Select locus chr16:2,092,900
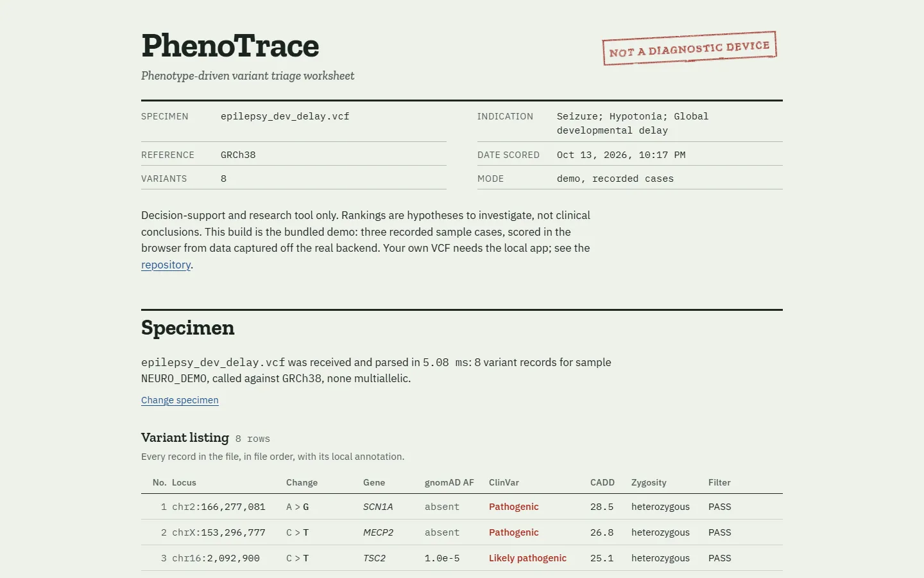 [x=216, y=558]
